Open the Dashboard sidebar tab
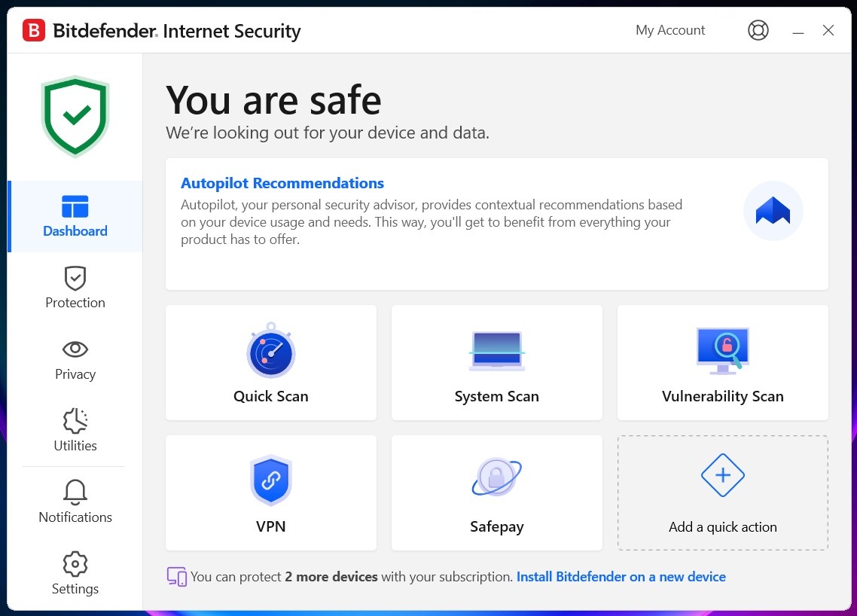 click(x=75, y=216)
